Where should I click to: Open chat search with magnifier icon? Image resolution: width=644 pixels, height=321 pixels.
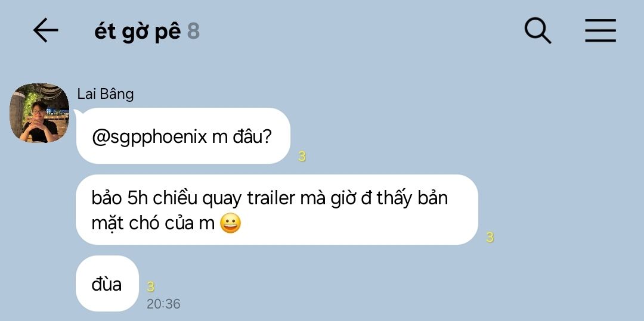click(538, 31)
